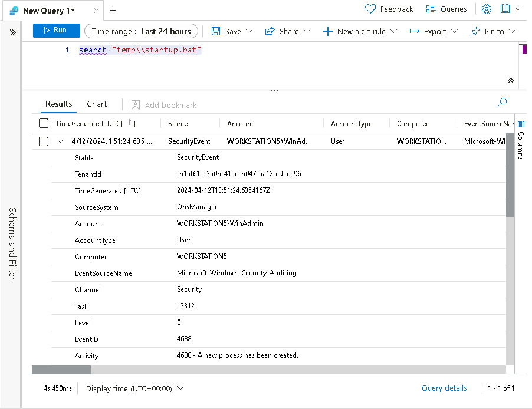Image resolution: width=532 pixels, height=409 pixels.
Task: Open the documentation book icon
Action: click(505, 9)
